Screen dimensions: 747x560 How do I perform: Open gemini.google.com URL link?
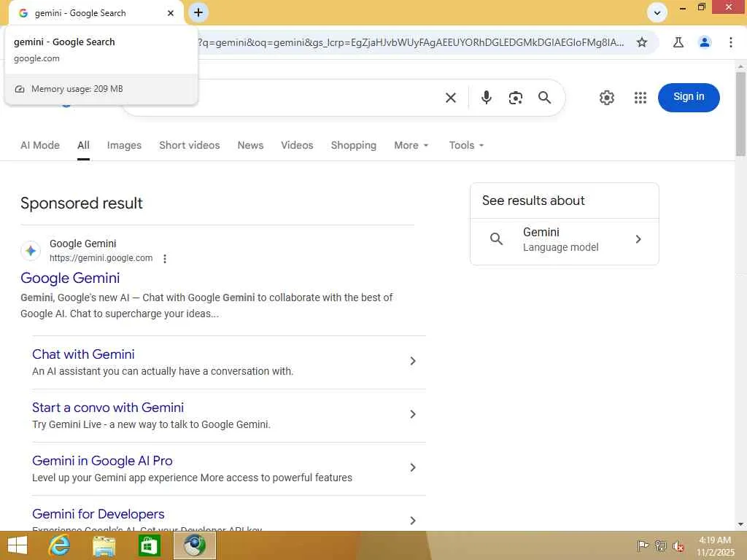pos(101,258)
